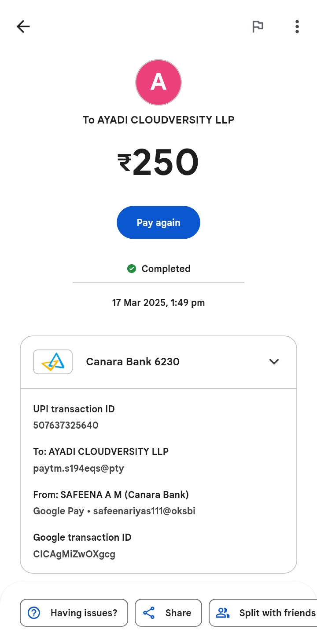Tap the ₹250 payment amount
This screenshot has width=317, height=644.
158,163
